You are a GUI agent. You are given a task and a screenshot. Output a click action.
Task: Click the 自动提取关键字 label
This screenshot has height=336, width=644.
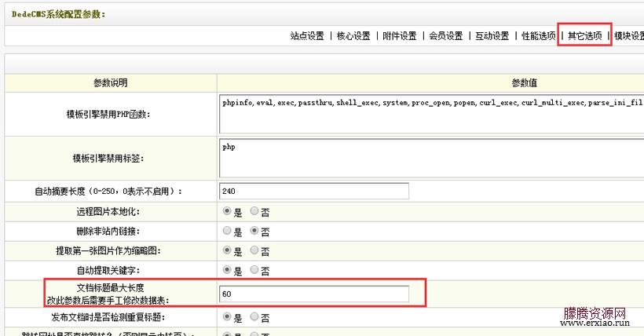point(108,271)
